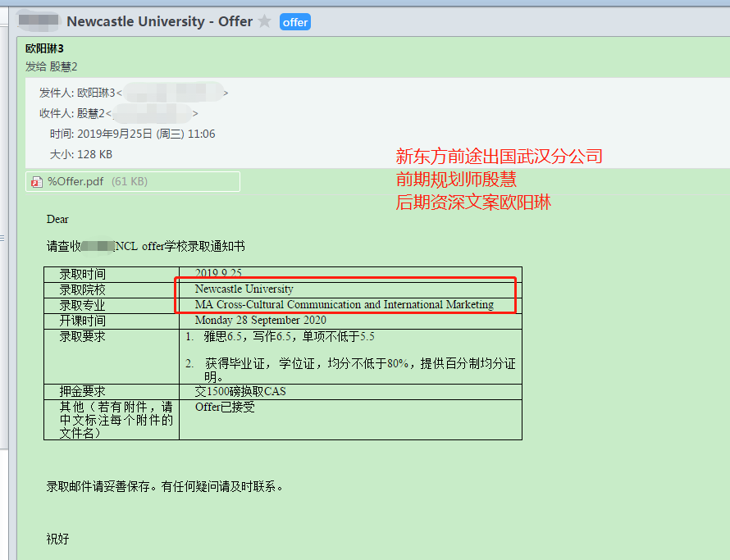
Task: Click the PDF file icon of the attachment
Action: pos(37,181)
